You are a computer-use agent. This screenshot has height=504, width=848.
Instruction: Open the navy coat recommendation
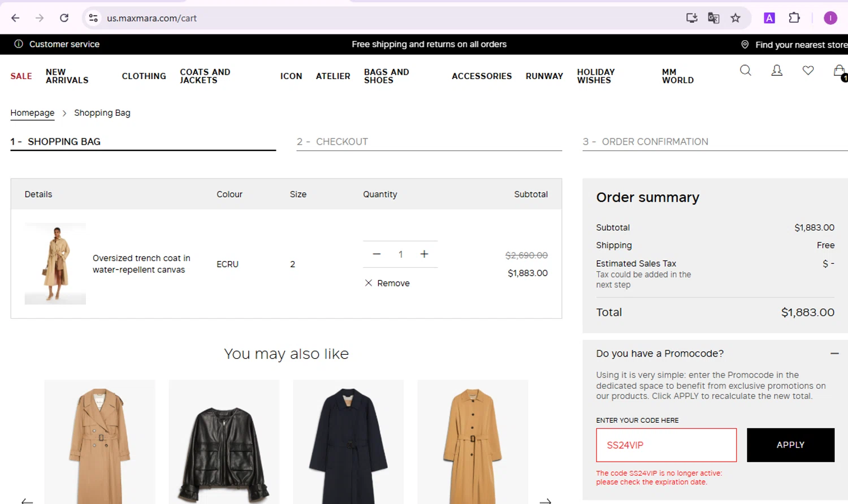(348, 442)
